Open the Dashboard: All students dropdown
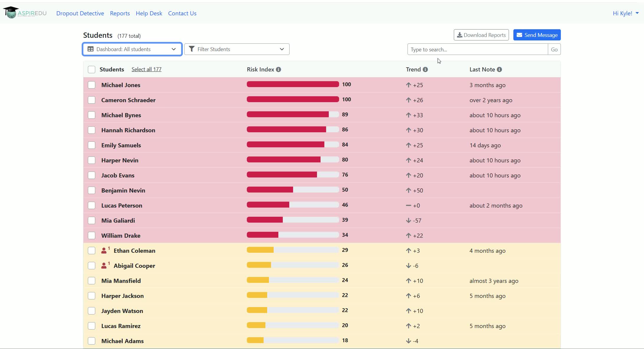 tap(132, 49)
